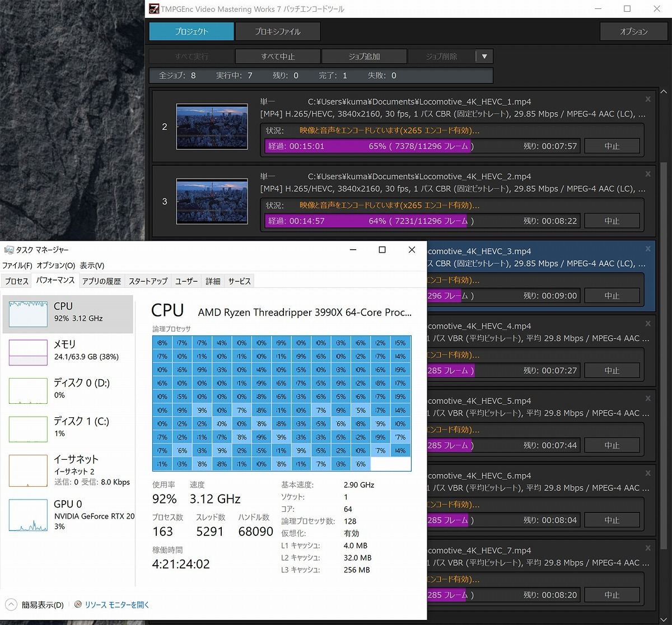Click the '全ジョブ: 8' status text
Viewport: 672px width, 625px height.
[x=178, y=76]
